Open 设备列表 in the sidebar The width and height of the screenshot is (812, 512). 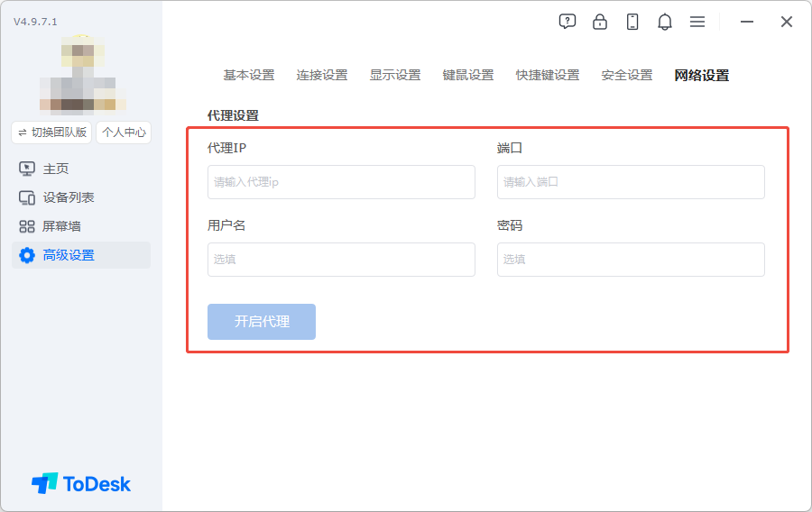[81, 197]
